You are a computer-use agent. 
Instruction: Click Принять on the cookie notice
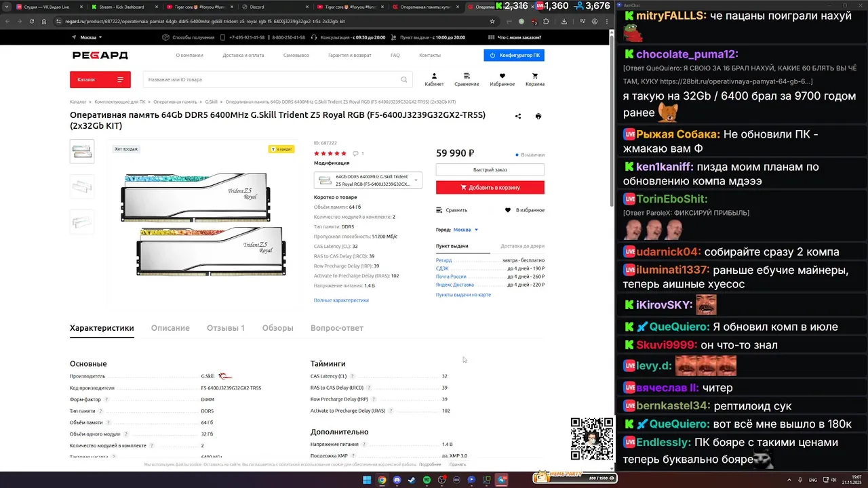458,465
